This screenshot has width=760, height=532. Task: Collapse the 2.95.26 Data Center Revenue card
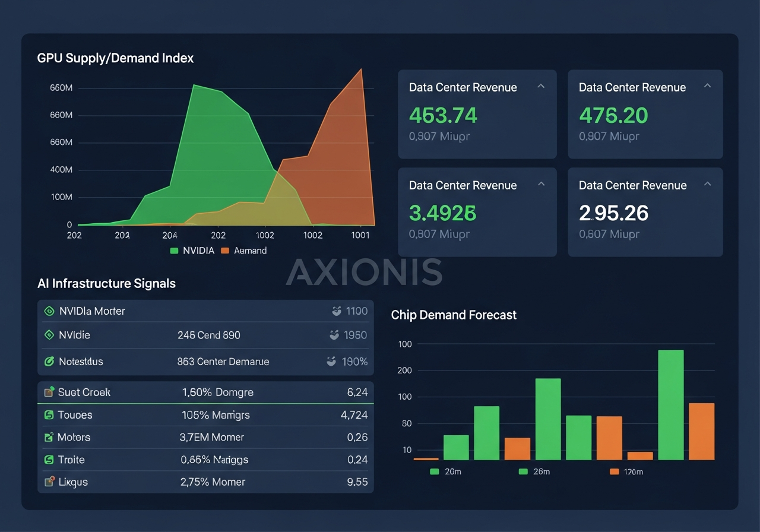(x=707, y=184)
